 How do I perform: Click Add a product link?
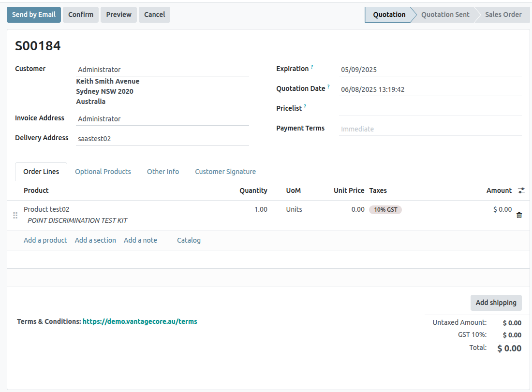click(45, 240)
